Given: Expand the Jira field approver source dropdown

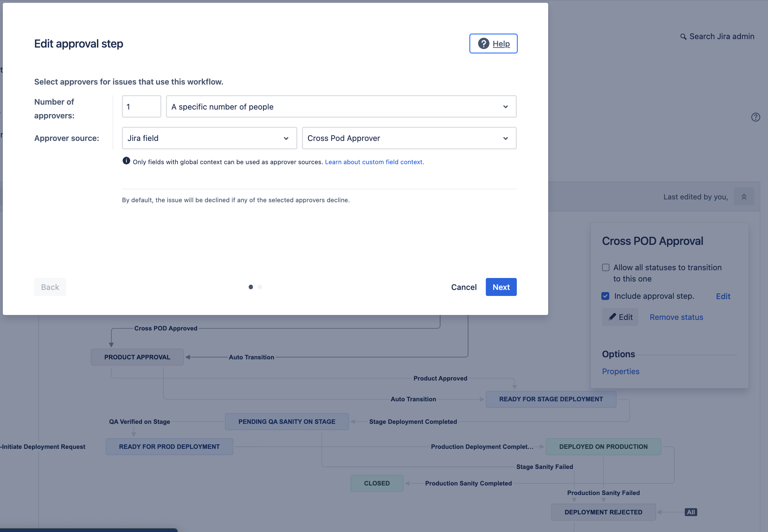Looking at the screenshot, I should click(209, 138).
